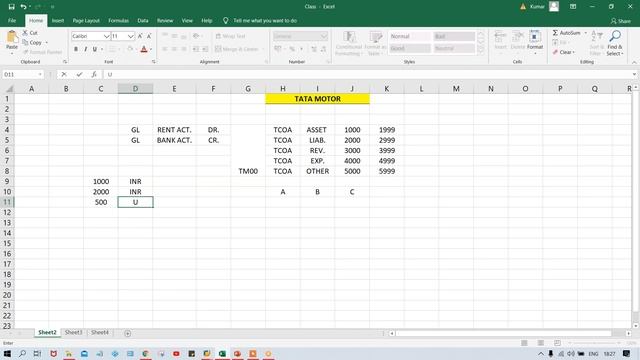The width and height of the screenshot is (640, 360).
Task: Switch to the Data tab
Action: click(142, 20)
